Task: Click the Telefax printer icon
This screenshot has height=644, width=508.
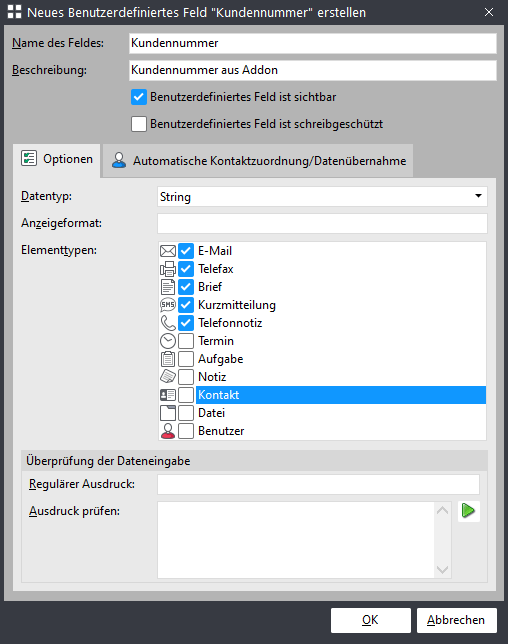Action: [168, 269]
